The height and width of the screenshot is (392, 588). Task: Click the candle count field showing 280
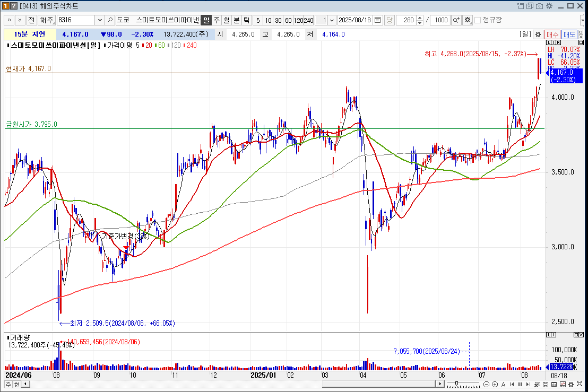pos(407,20)
